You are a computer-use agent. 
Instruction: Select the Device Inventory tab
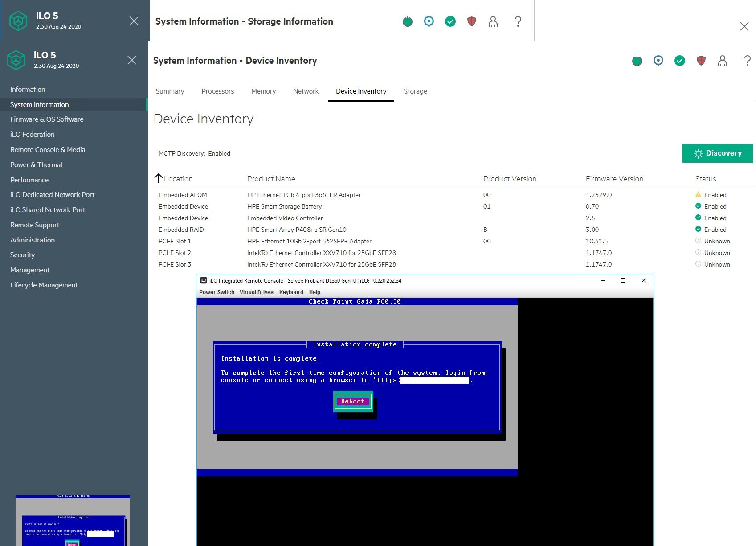pyautogui.click(x=361, y=91)
